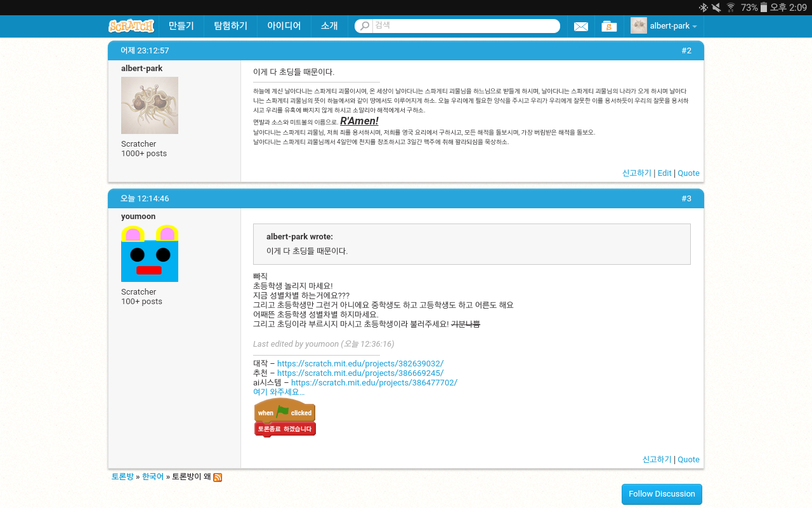Click youmoon's blue avatar image
The height and width of the screenshot is (508, 812).
click(x=150, y=253)
